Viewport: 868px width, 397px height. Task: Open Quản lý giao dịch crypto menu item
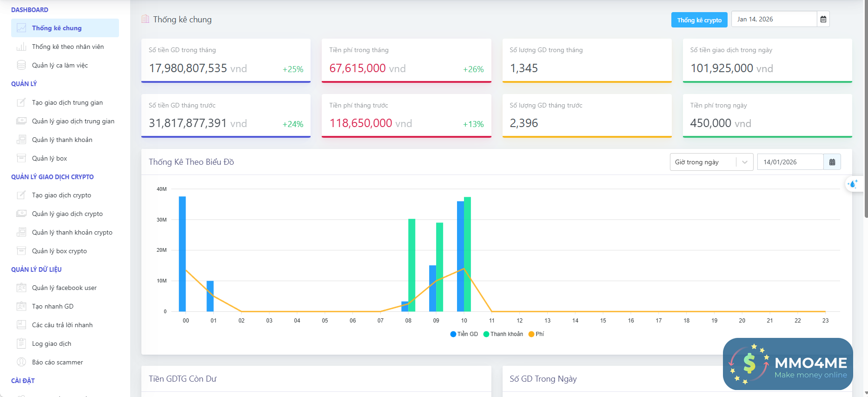pyautogui.click(x=67, y=214)
